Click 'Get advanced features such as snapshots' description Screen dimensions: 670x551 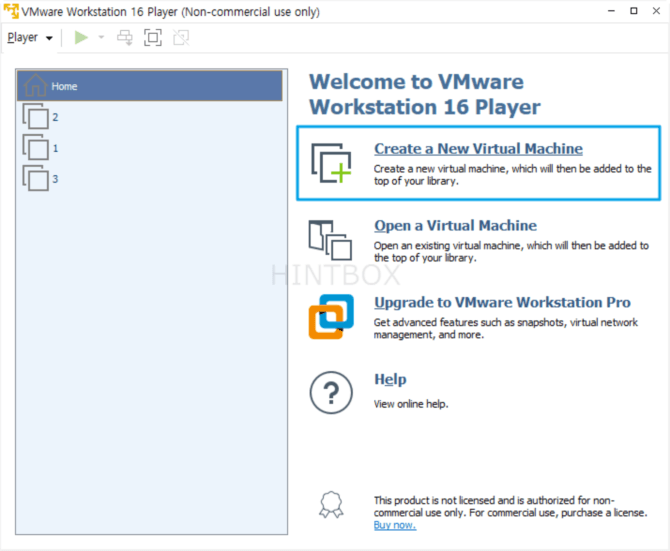pos(505,328)
